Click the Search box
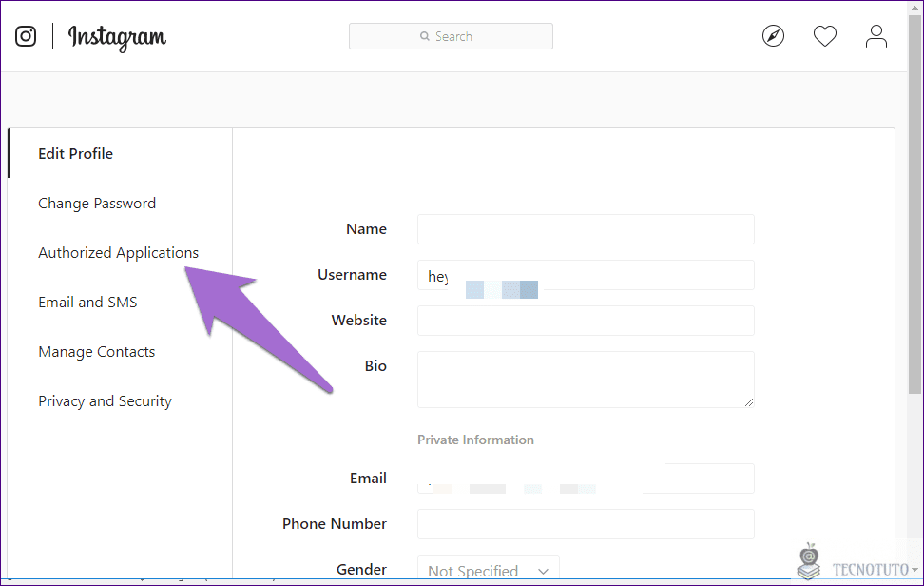Image resolution: width=924 pixels, height=586 pixels. coord(451,36)
